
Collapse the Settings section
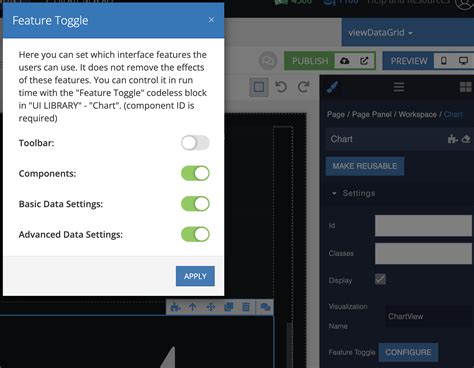coord(334,193)
